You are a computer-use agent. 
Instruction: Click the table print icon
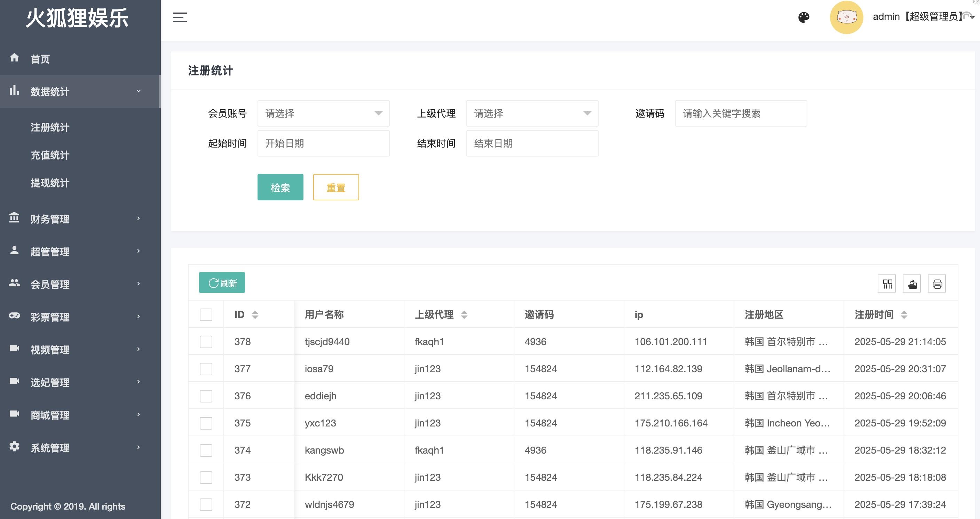(937, 284)
